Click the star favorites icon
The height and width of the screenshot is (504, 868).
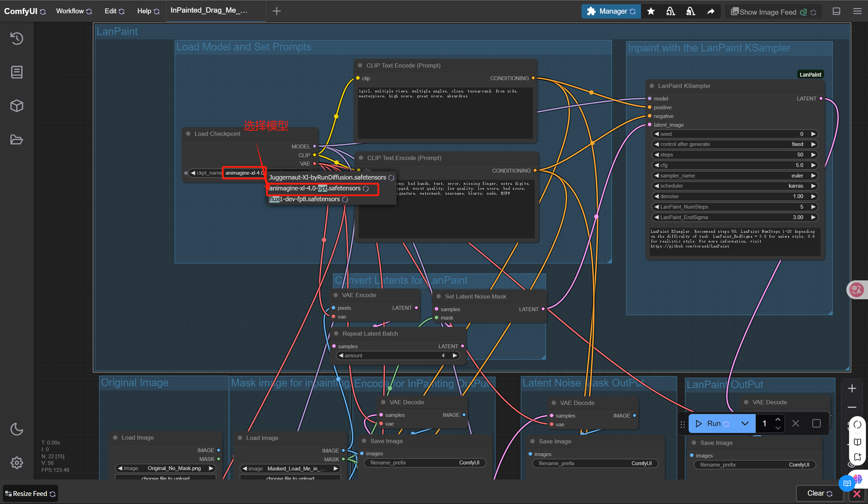(x=651, y=11)
